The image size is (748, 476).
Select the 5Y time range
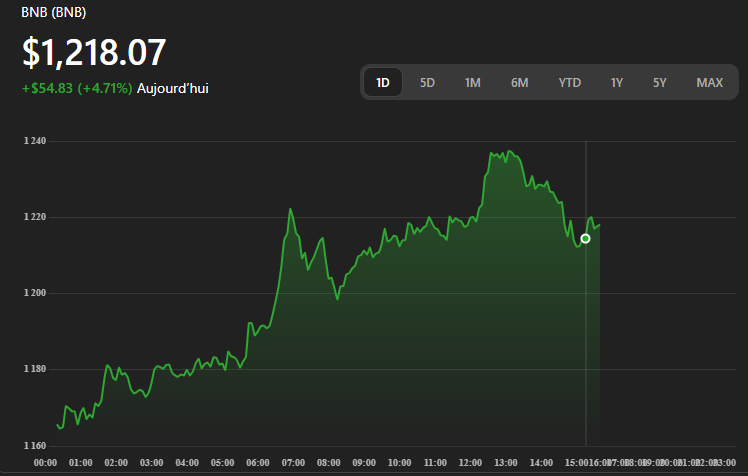[659, 82]
